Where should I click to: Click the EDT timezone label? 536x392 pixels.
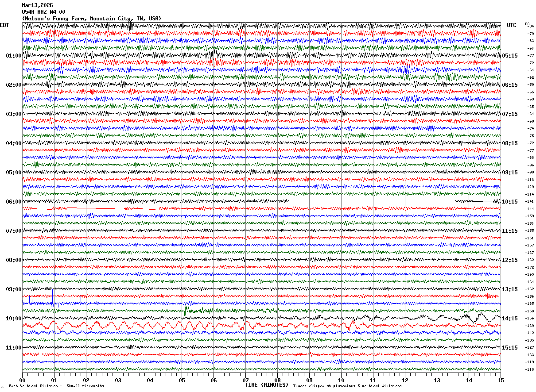click(x=4, y=25)
